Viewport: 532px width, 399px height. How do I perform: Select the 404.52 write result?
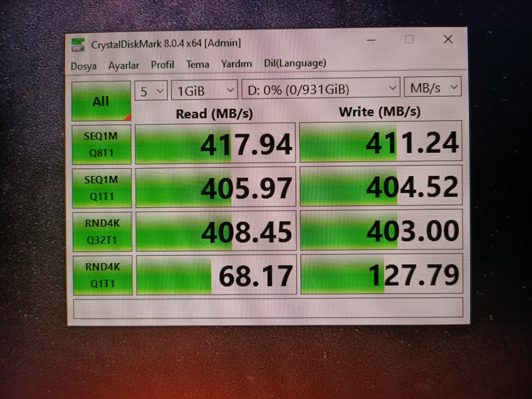point(381,186)
